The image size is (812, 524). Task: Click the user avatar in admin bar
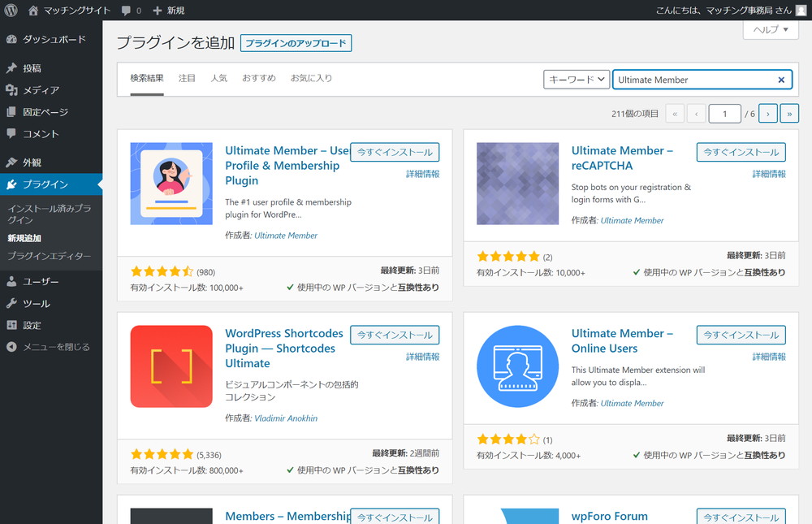(x=801, y=11)
